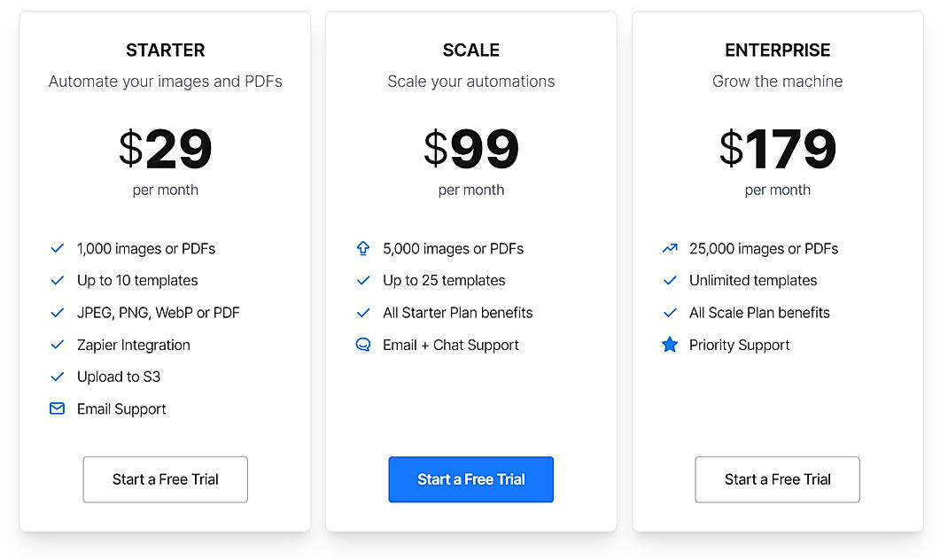Select the checkmark near All Starter Plan benefits
Viewport: 948px width, 560px height.
(363, 312)
